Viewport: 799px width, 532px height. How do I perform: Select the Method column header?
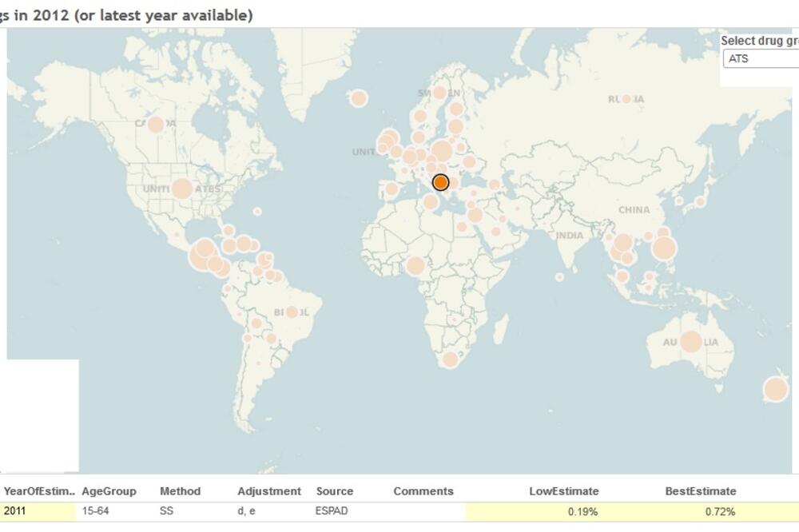tap(180, 491)
